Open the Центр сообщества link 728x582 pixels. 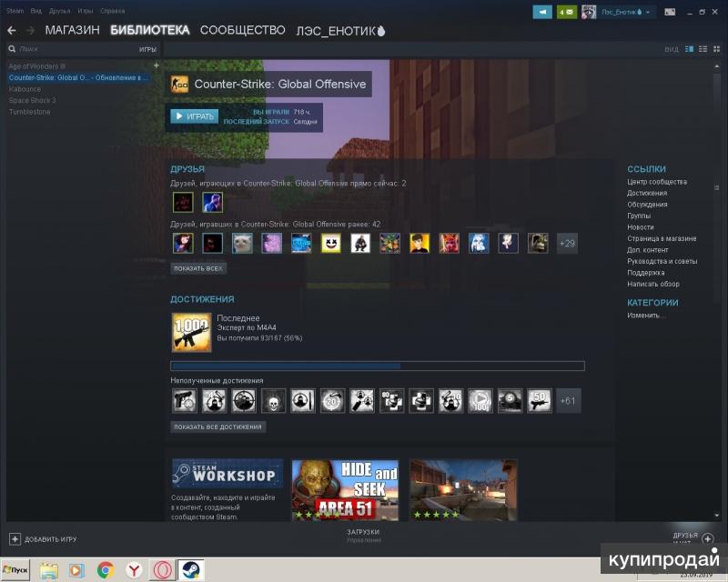(657, 182)
